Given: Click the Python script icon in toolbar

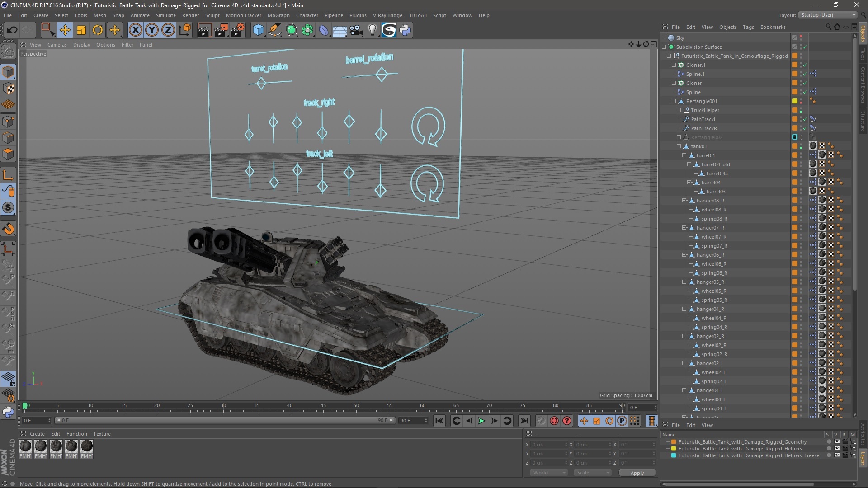Looking at the screenshot, I should pos(405,30).
